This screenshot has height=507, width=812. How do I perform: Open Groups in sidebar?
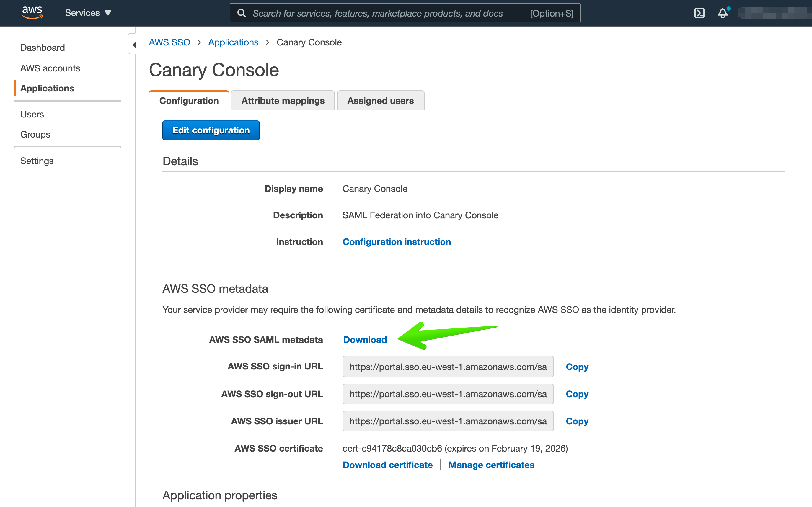tap(35, 135)
